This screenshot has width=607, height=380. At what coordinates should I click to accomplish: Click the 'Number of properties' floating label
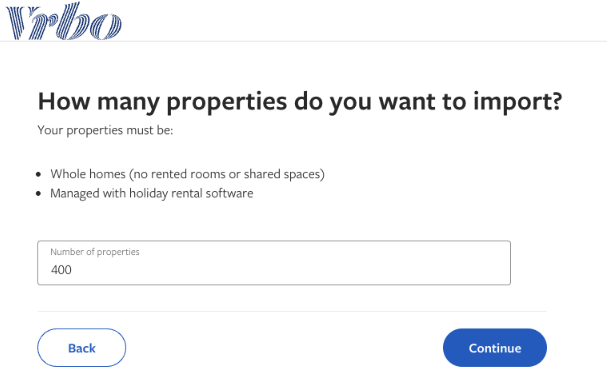pyautogui.click(x=95, y=252)
